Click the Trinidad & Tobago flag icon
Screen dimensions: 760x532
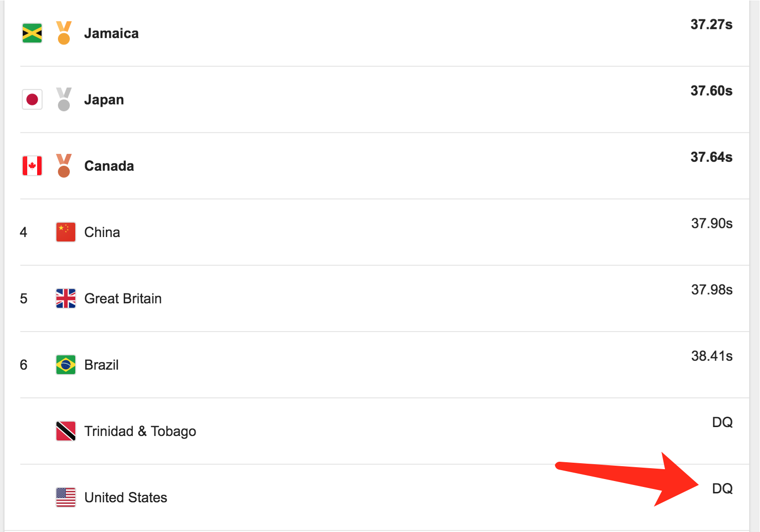click(x=66, y=431)
